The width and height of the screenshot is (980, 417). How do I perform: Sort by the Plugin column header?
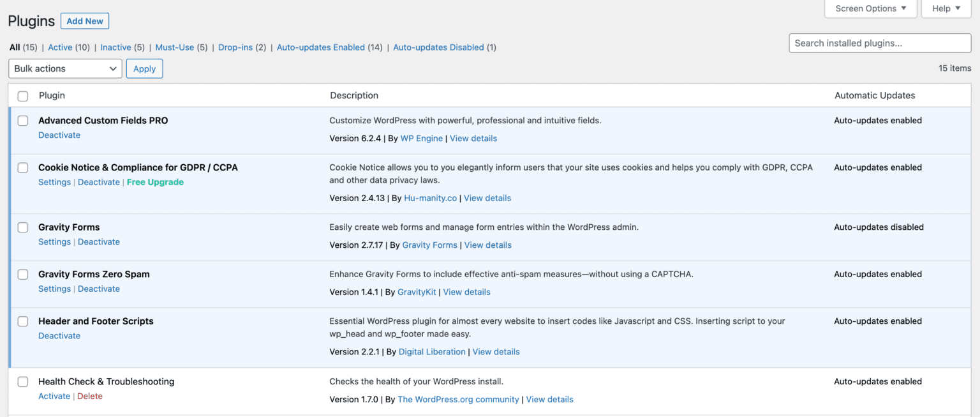click(x=52, y=96)
